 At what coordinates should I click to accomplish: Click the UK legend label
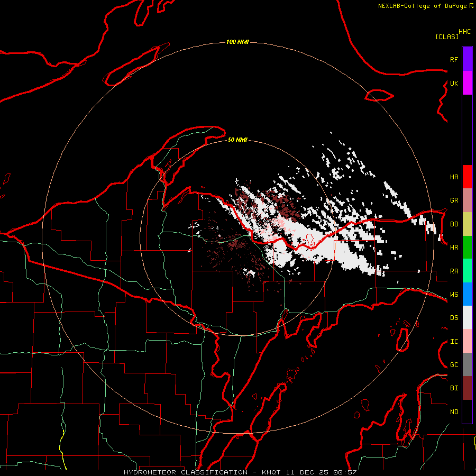(x=454, y=83)
